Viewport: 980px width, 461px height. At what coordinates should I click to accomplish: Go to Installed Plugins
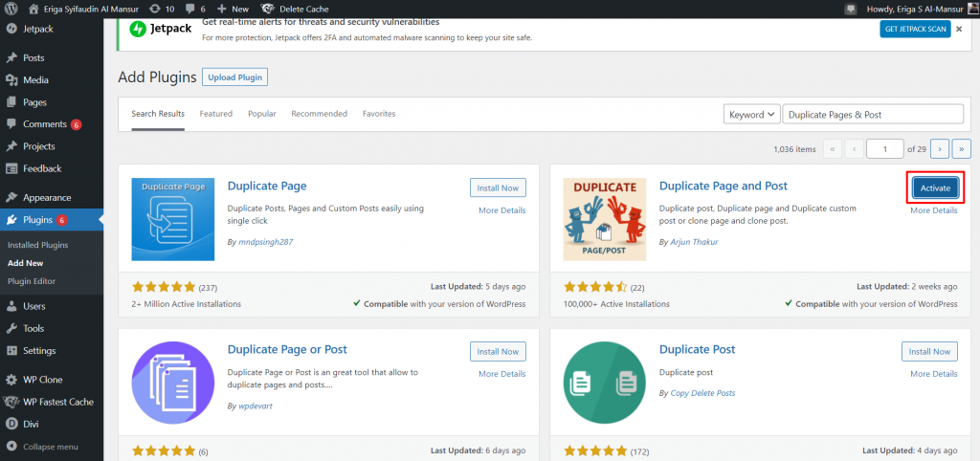point(38,245)
